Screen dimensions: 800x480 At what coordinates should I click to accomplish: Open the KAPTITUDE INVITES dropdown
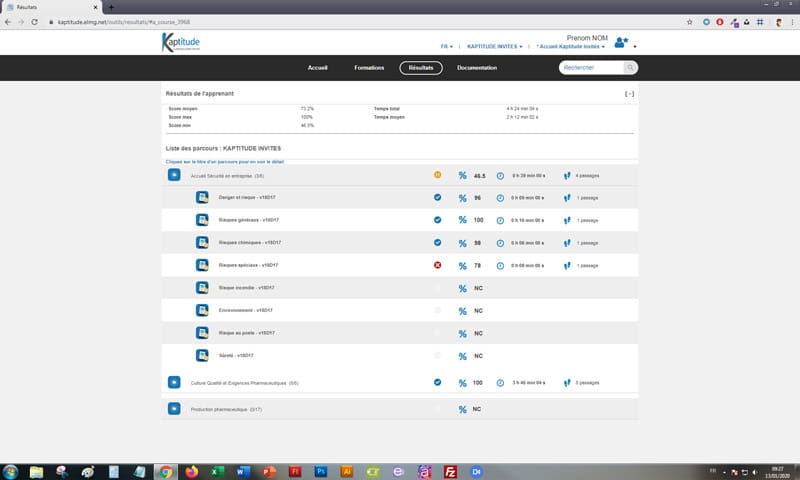495,46
